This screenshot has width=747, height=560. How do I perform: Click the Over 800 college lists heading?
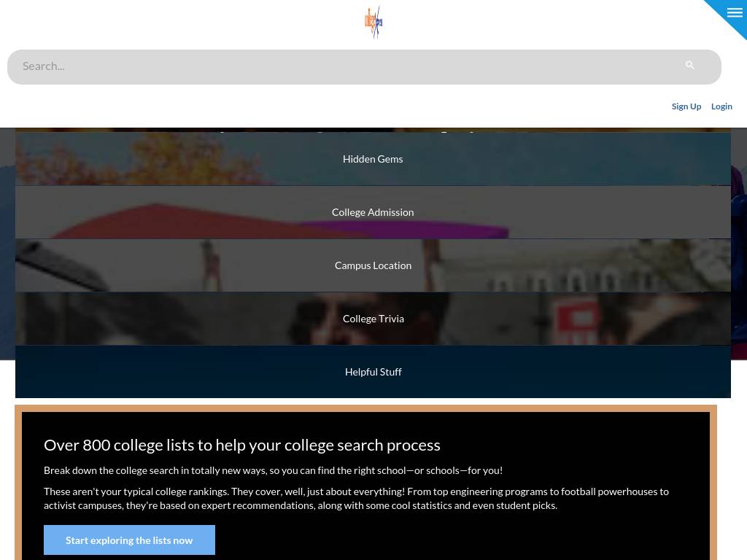coord(242,445)
